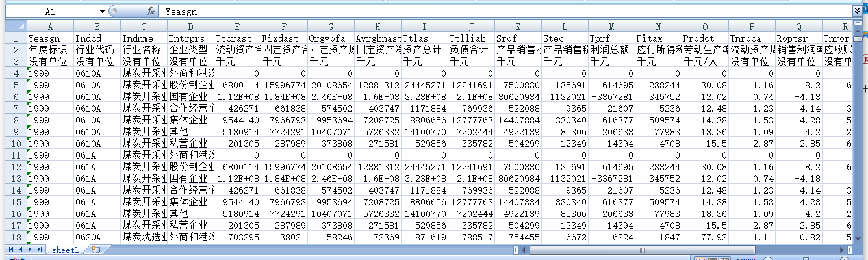Image resolution: width=868 pixels, height=260 pixels.
Task: Select row 18 header
Action: [x=16, y=237]
